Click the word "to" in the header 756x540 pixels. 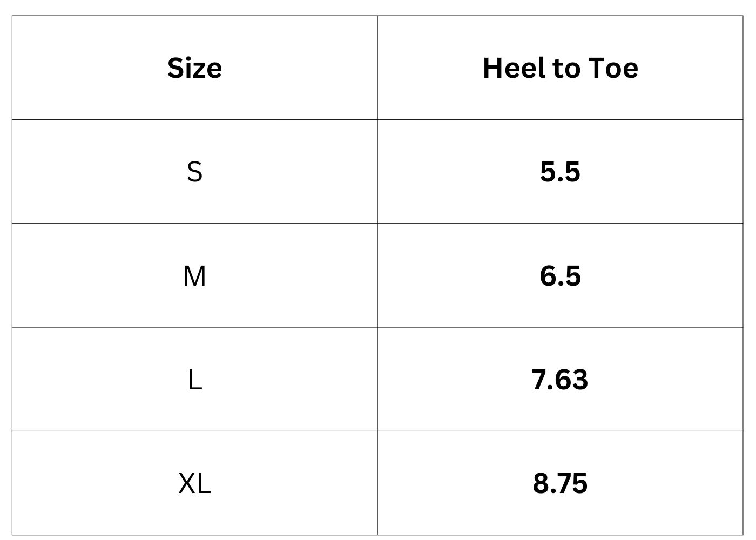(x=565, y=68)
